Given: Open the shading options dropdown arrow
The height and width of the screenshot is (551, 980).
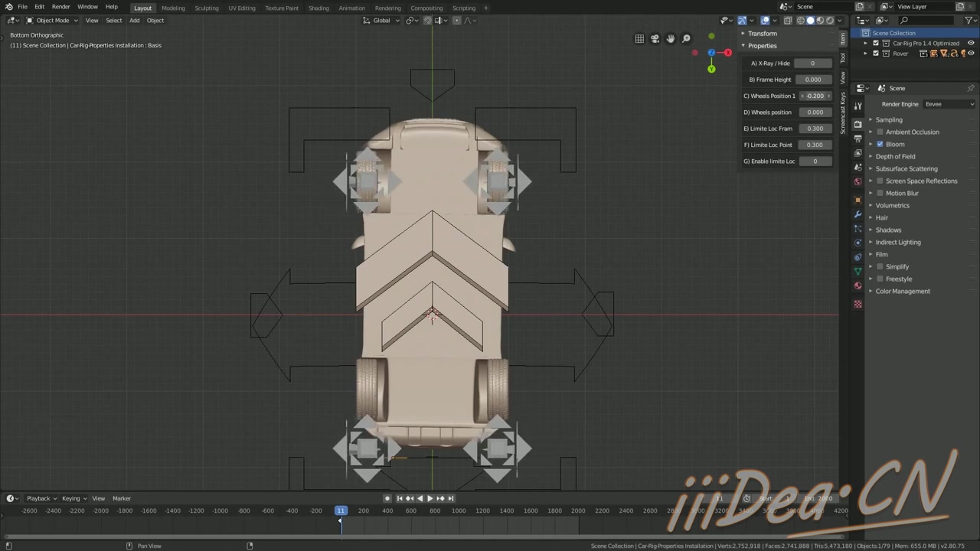Looking at the screenshot, I should click(840, 21).
